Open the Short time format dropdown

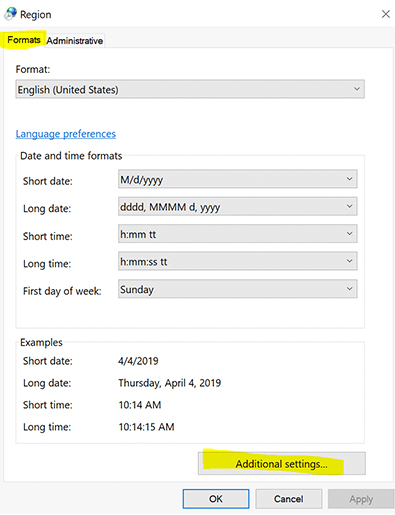tap(238, 234)
